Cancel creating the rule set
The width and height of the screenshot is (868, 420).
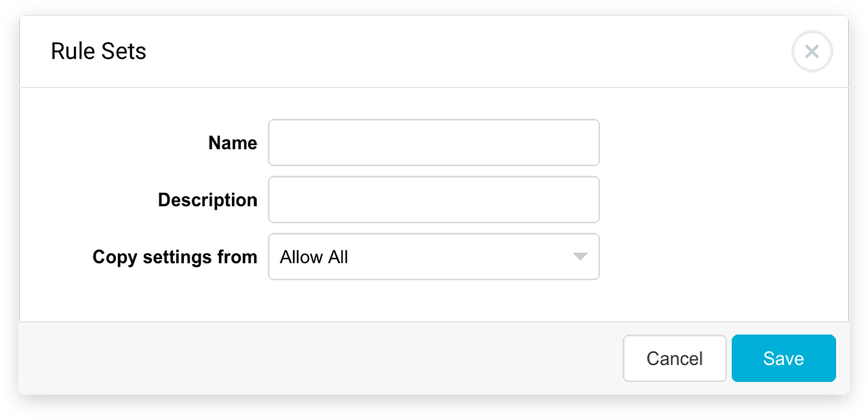click(x=675, y=358)
